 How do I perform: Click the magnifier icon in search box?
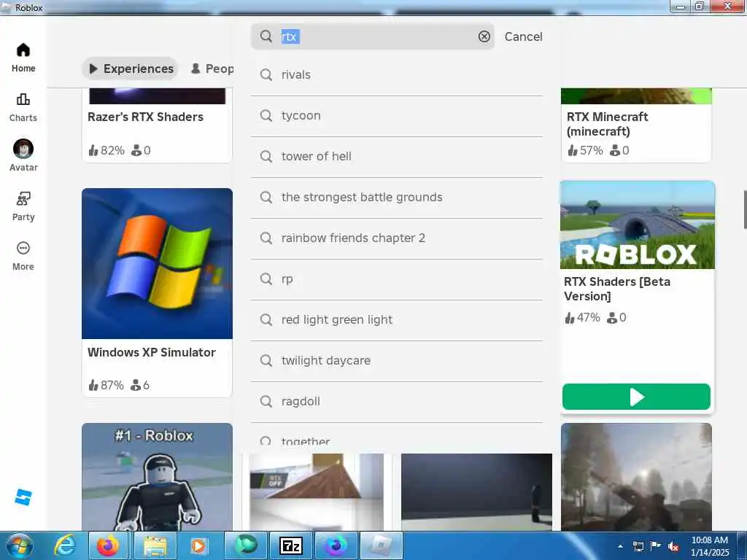pyautogui.click(x=266, y=36)
